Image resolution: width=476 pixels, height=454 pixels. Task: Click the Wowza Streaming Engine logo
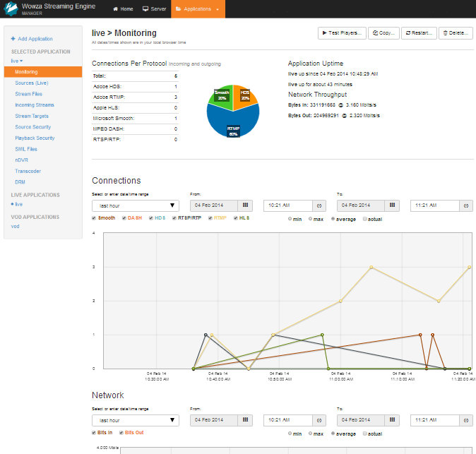pos(11,8)
